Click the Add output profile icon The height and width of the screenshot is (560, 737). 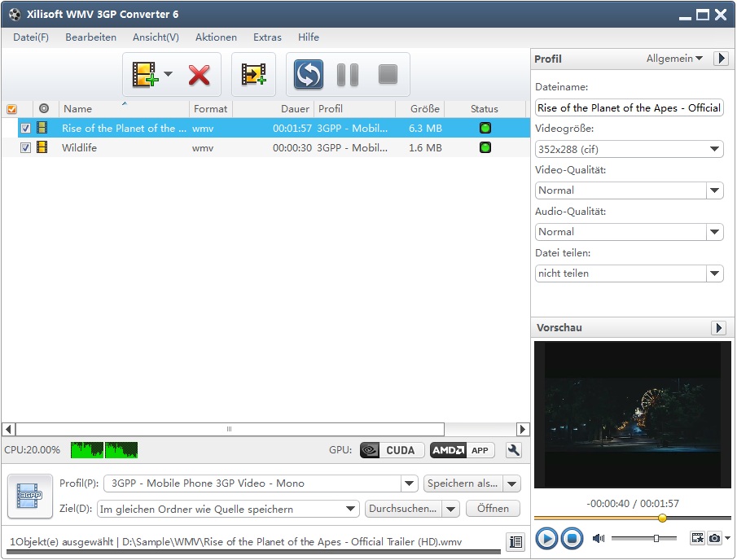coord(253,75)
